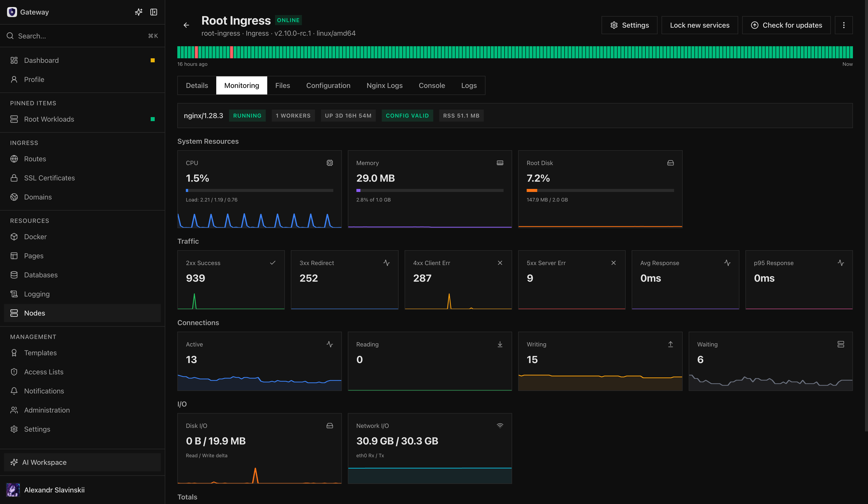Click the 2xx Success checkmark icon
Viewport: 868px width, 504px height.
273,263
